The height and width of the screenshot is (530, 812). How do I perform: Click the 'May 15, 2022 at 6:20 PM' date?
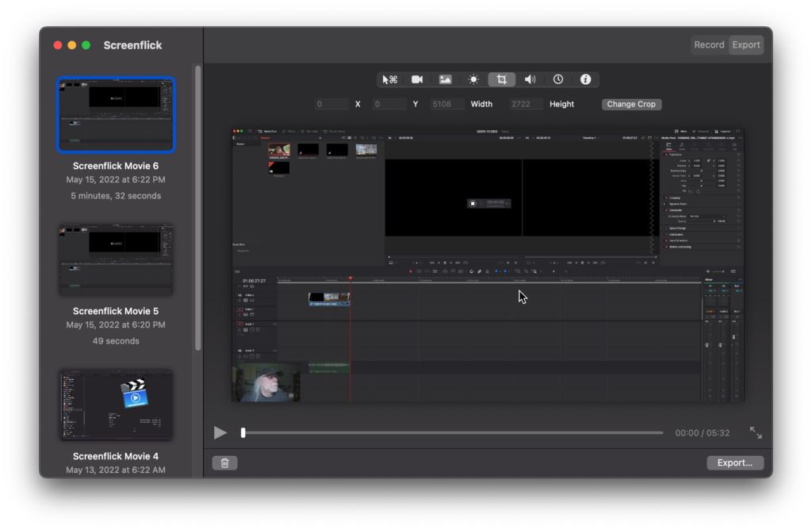coord(116,325)
